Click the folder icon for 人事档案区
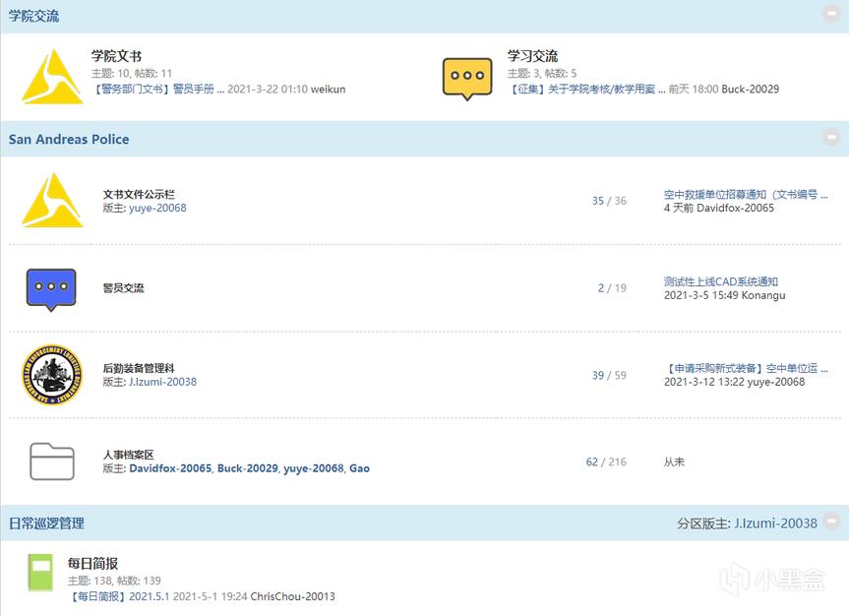849x616 pixels. 52,461
